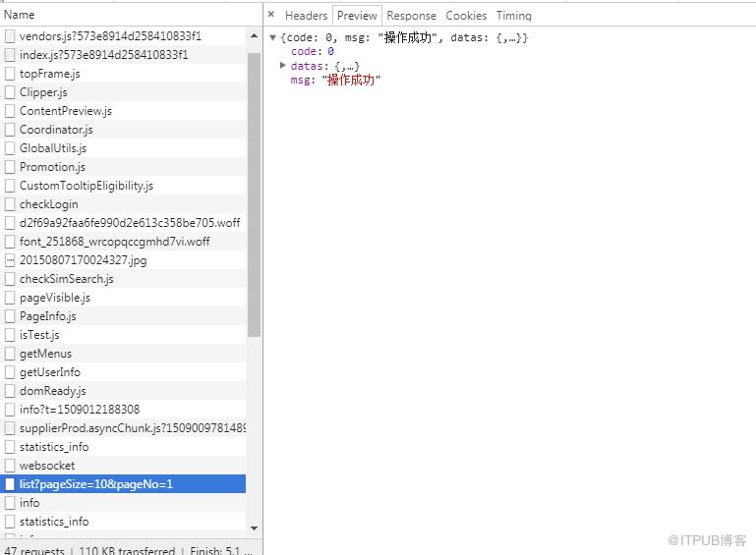
Task: Select the Clipper.js request
Action: 125,92
